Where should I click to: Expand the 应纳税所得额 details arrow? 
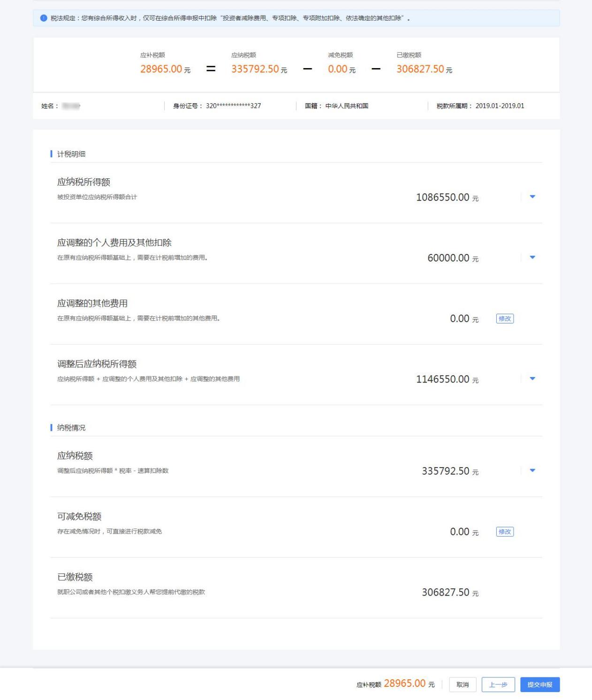pos(532,197)
